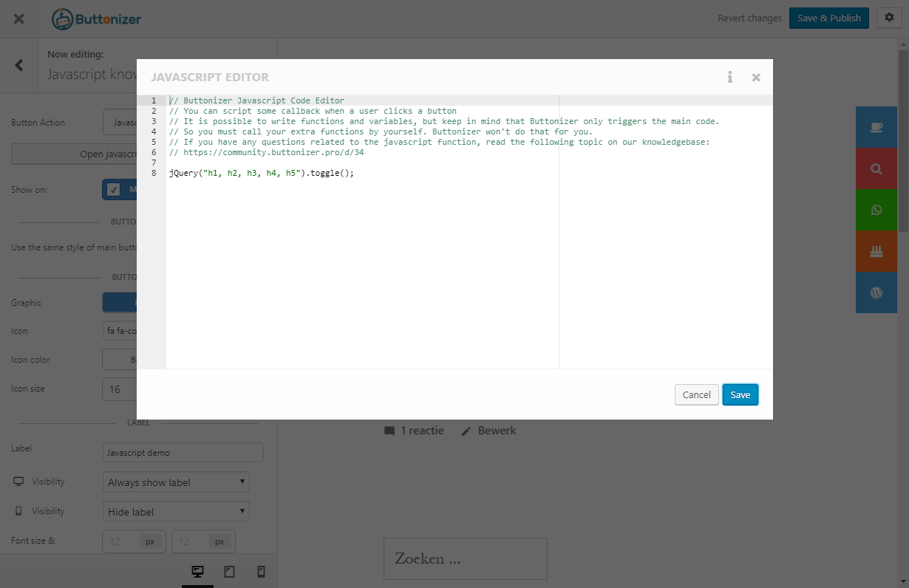Click the WordPress floating button
The width and height of the screenshot is (909, 588).
876,293
